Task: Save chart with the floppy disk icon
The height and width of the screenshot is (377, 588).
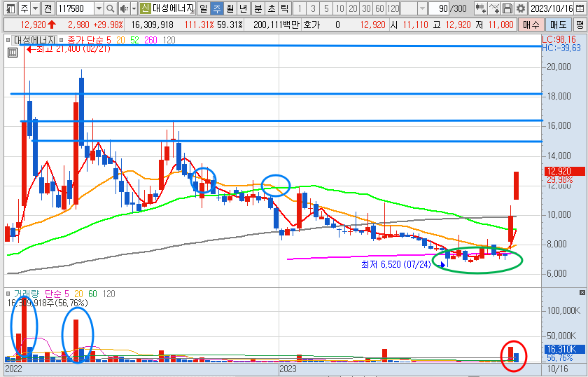Action: (507, 8)
